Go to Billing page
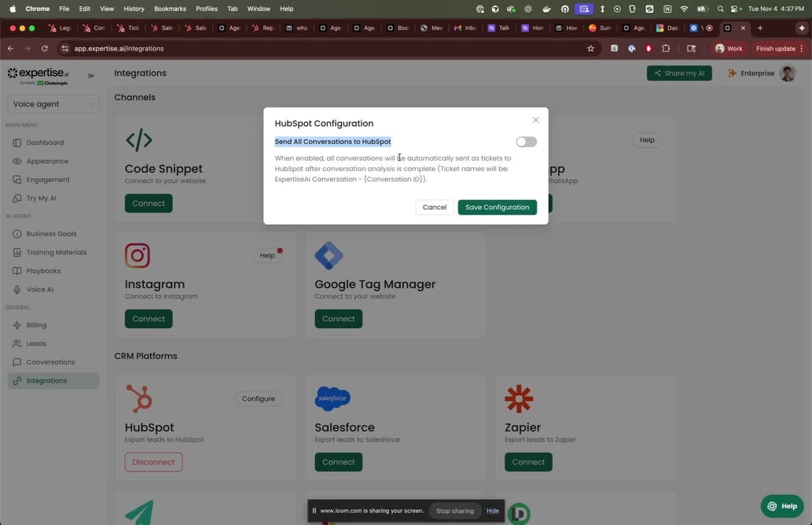Viewport: 812px width, 525px height. (x=36, y=325)
